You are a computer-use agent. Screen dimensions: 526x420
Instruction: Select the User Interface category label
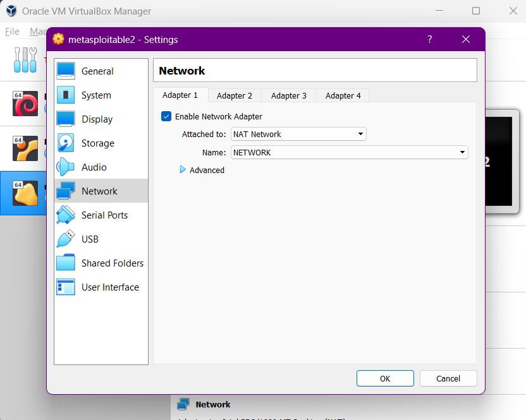pyautogui.click(x=110, y=287)
